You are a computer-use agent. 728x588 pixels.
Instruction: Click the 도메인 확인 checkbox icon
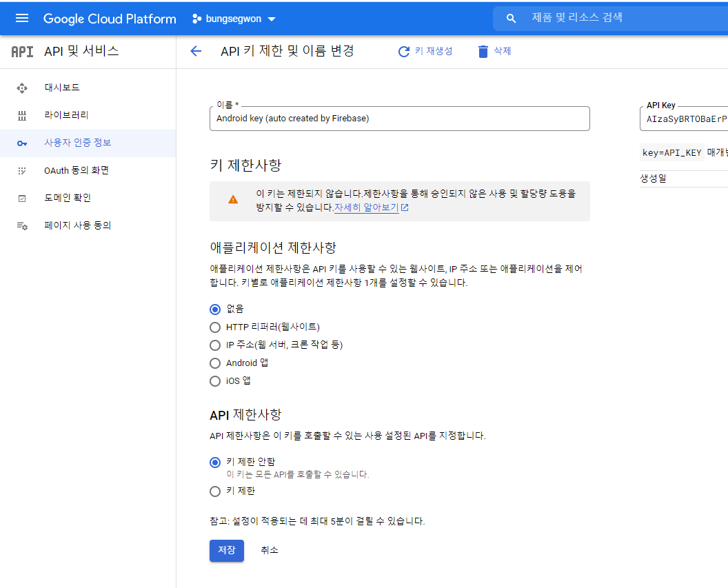tap(22, 199)
